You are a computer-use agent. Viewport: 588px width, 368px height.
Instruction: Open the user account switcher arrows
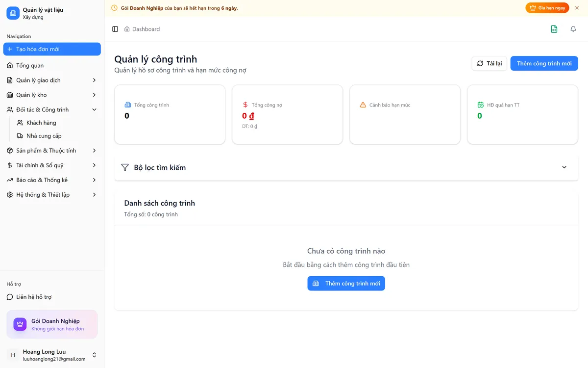tap(95, 355)
